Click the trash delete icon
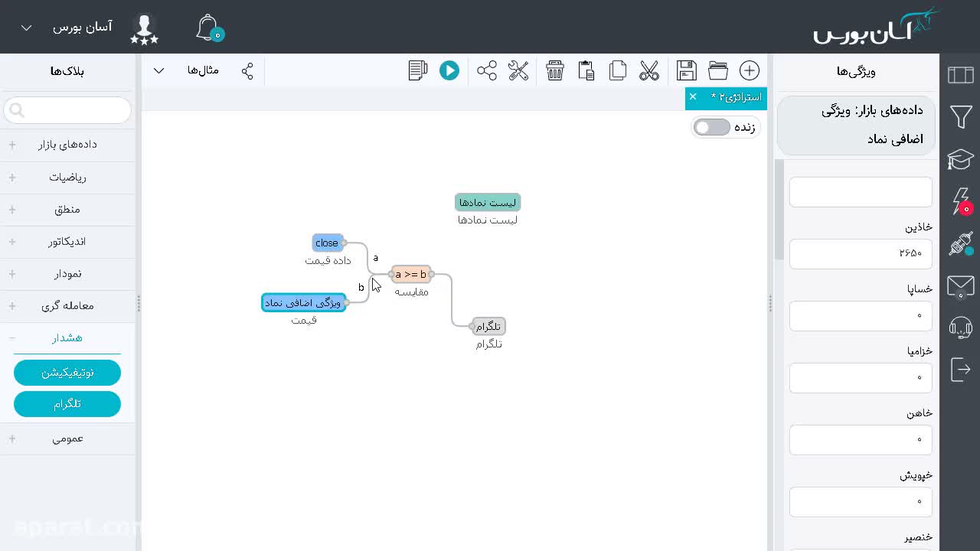This screenshot has width=980, height=551. pyautogui.click(x=555, y=70)
